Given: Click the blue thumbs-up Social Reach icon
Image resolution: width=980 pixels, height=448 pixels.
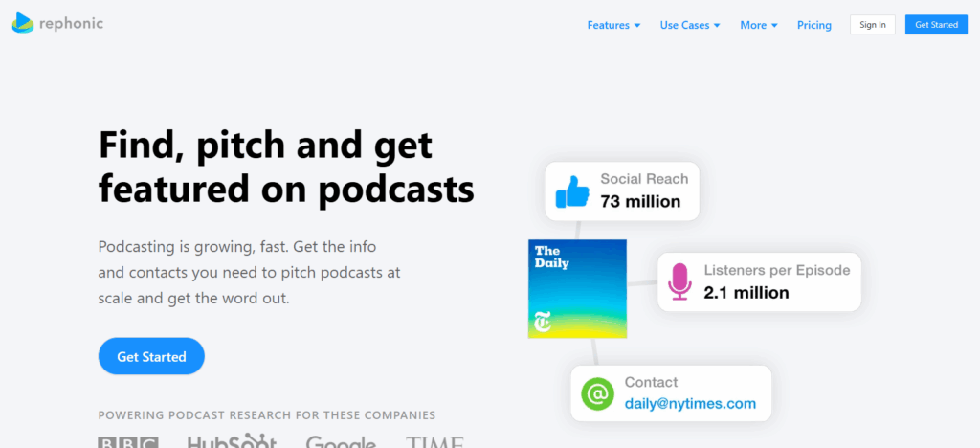Looking at the screenshot, I should (573, 190).
